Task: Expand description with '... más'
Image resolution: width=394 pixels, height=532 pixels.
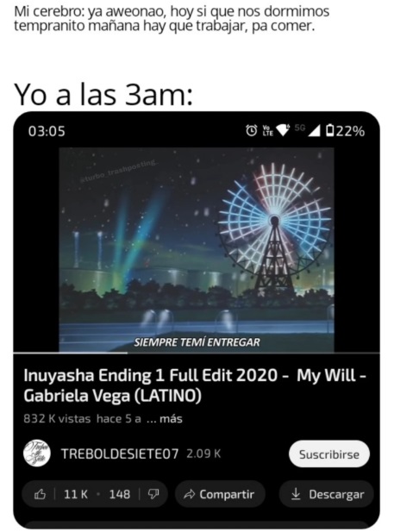Action: point(165,419)
